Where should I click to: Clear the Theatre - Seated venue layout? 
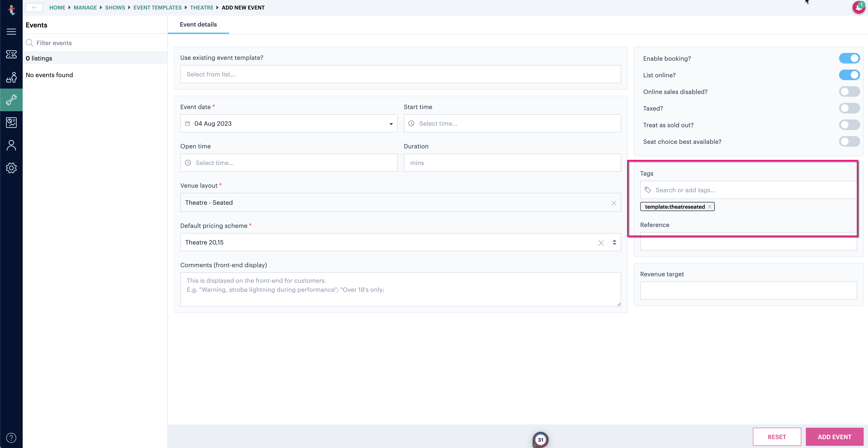tap(614, 203)
